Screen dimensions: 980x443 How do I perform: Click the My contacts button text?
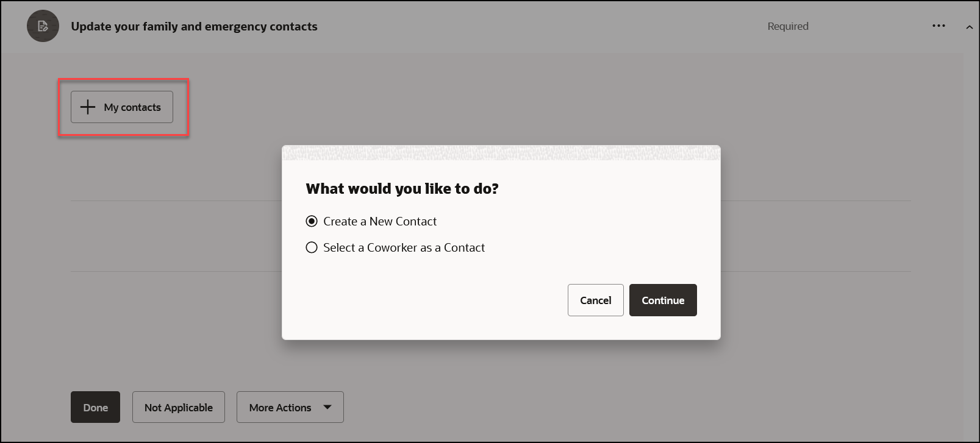pos(132,107)
